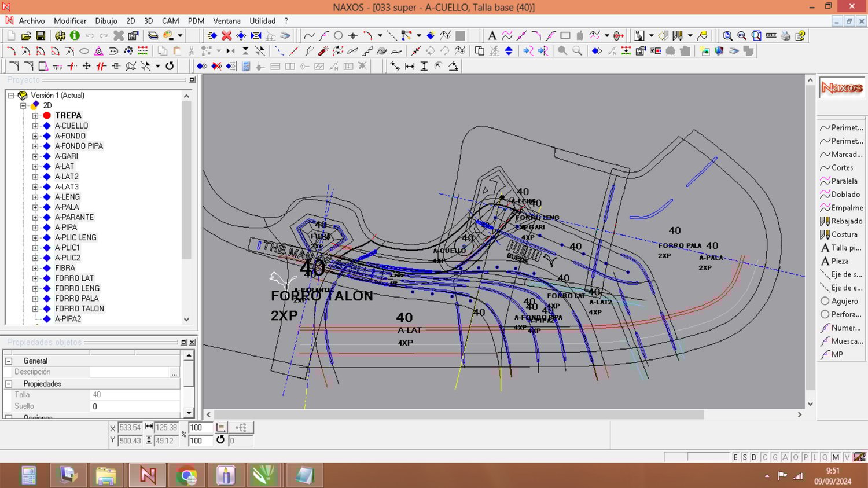Viewport: 868px width, 488px height.
Task: Click the Descripción ellipsis button
Action: (x=174, y=372)
